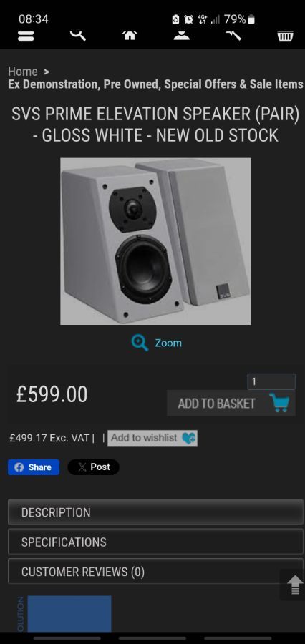This screenshot has width=305, height=644.
Task: Share product via Facebook Share button
Action: pos(34,467)
